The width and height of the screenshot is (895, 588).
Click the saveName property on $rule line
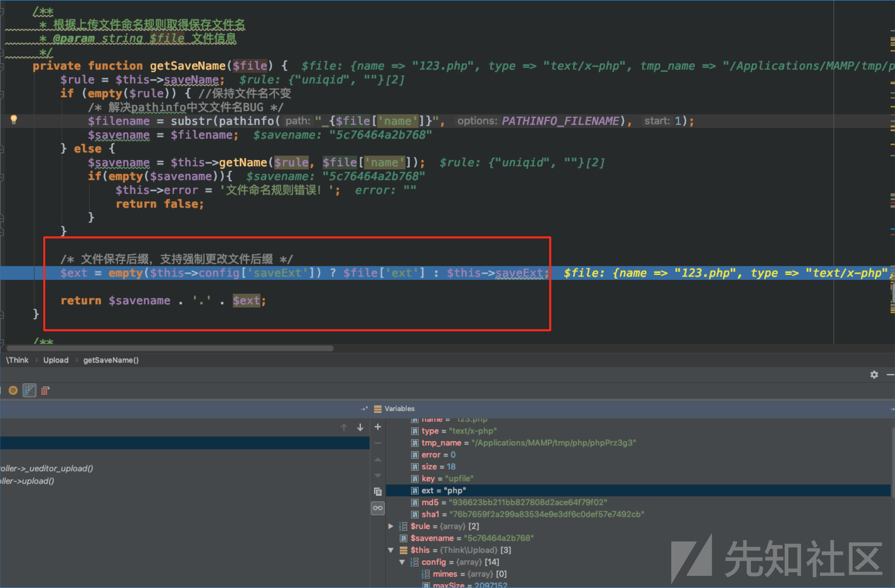[x=191, y=80]
